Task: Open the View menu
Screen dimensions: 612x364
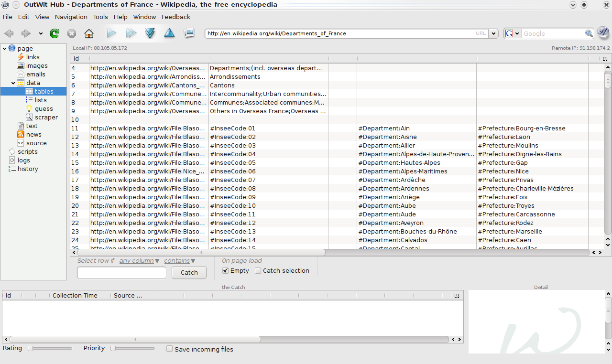Action: [42, 17]
